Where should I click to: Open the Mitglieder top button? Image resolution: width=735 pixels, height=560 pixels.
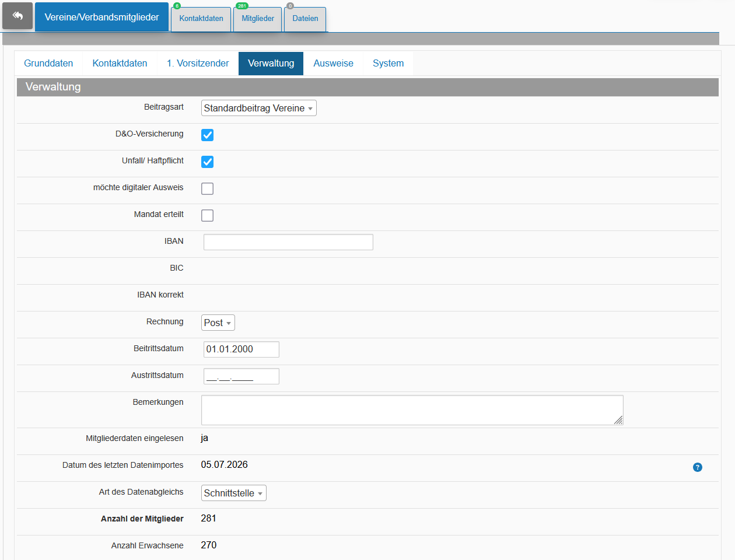258,19
